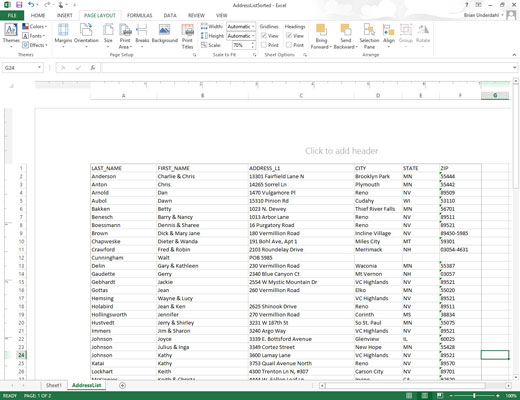Open the Breaks menu
The image size is (520, 400).
click(142, 35)
